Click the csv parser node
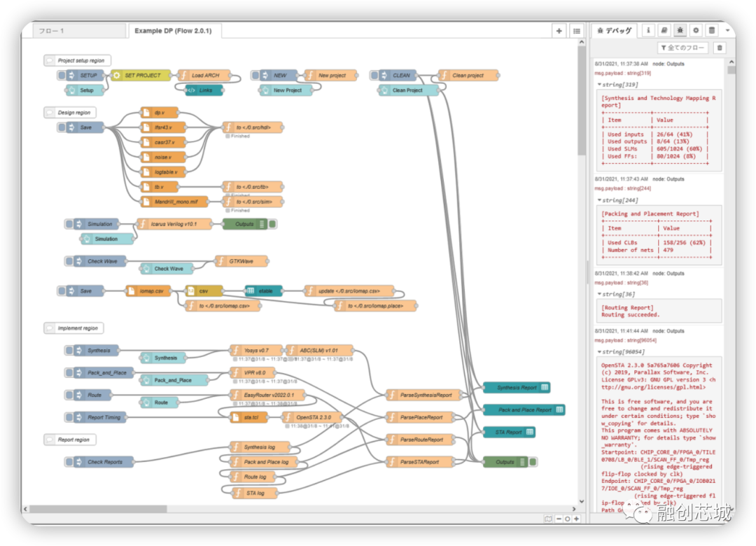Viewport: 756px width, 546px height. coord(204,290)
